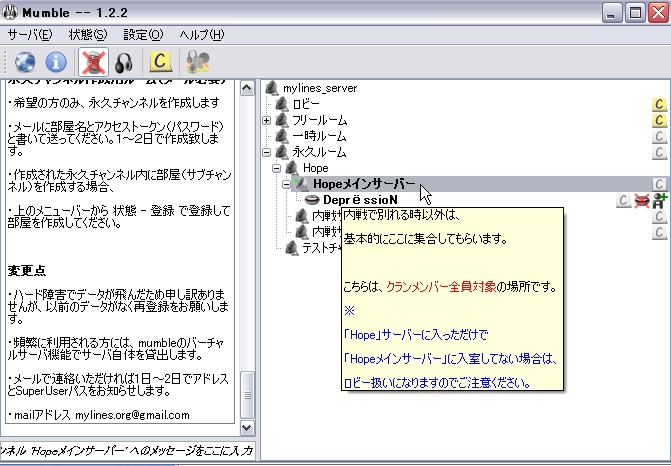The image size is (671, 466).
Task: Open the 設定(O) menu
Action: click(x=143, y=35)
